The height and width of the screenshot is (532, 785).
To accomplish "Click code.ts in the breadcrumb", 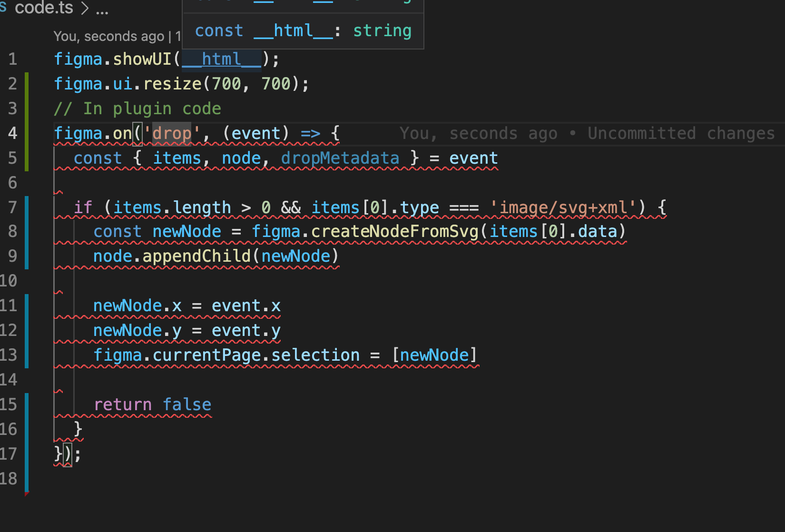I will click(x=44, y=8).
